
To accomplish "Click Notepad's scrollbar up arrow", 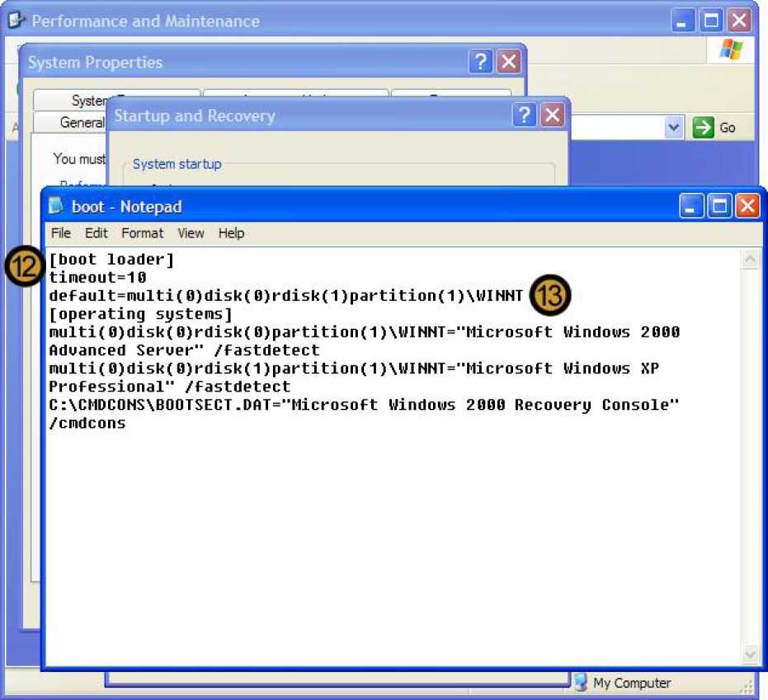I will pyautogui.click(x=750, y=260).
